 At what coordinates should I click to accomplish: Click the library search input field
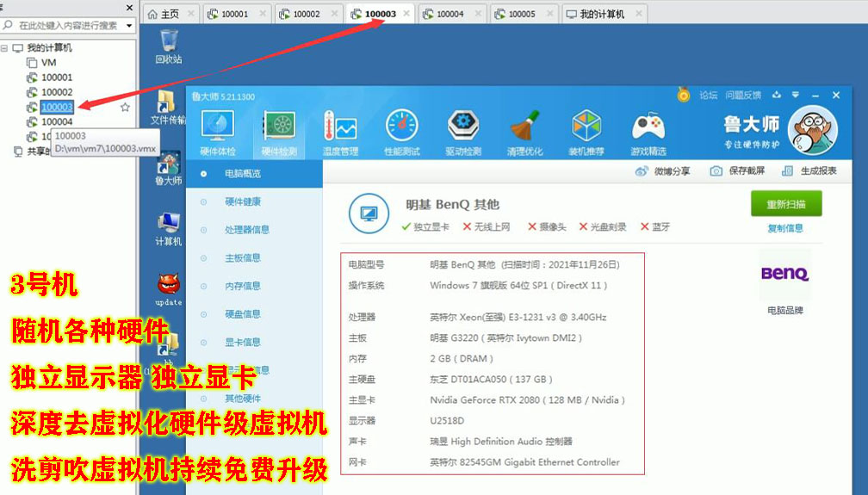tap(69, 26)
